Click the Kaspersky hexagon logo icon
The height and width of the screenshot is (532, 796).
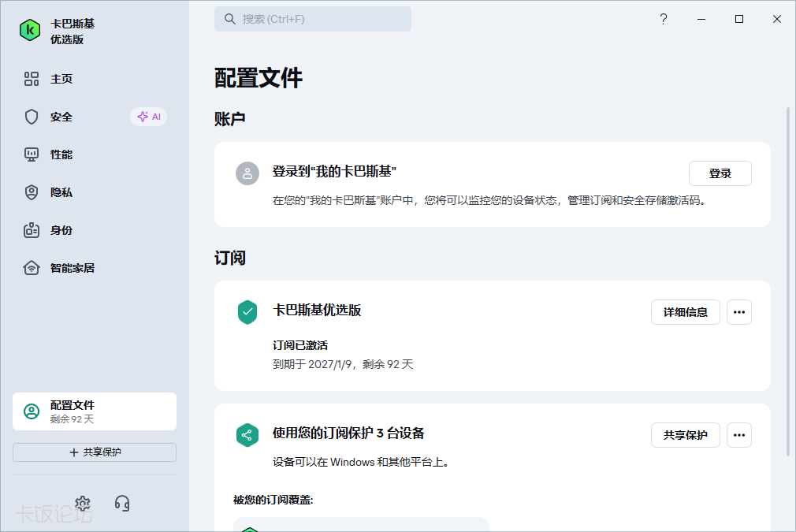tap(30, 31)
